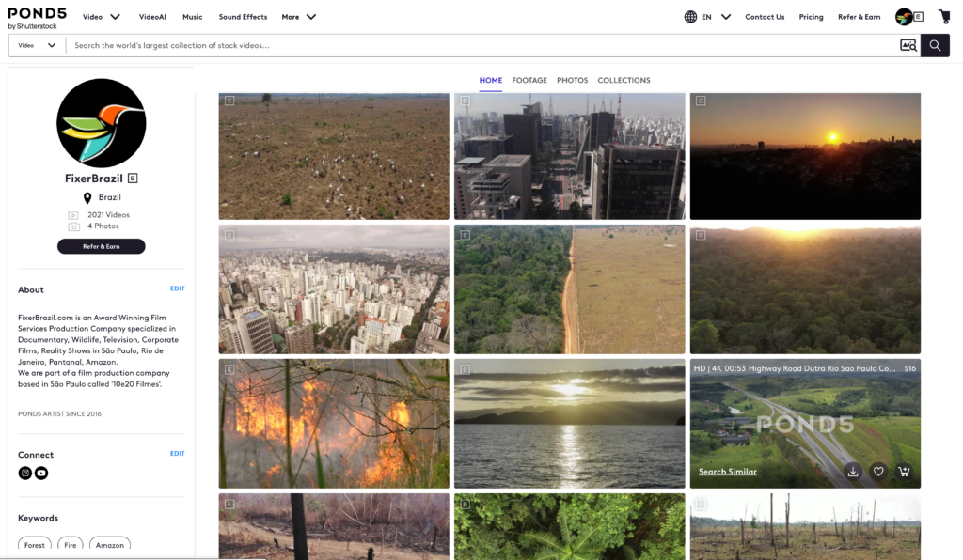Open the lake sunset reflection thumbnail

[569, 424]
